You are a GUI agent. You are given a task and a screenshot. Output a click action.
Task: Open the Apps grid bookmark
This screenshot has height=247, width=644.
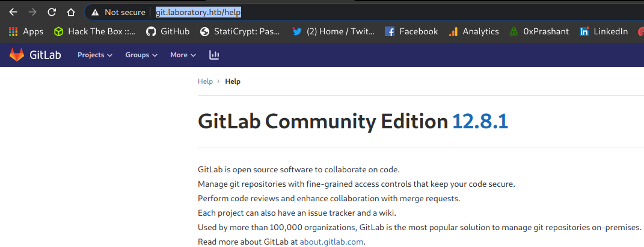(x=26, y=31)
